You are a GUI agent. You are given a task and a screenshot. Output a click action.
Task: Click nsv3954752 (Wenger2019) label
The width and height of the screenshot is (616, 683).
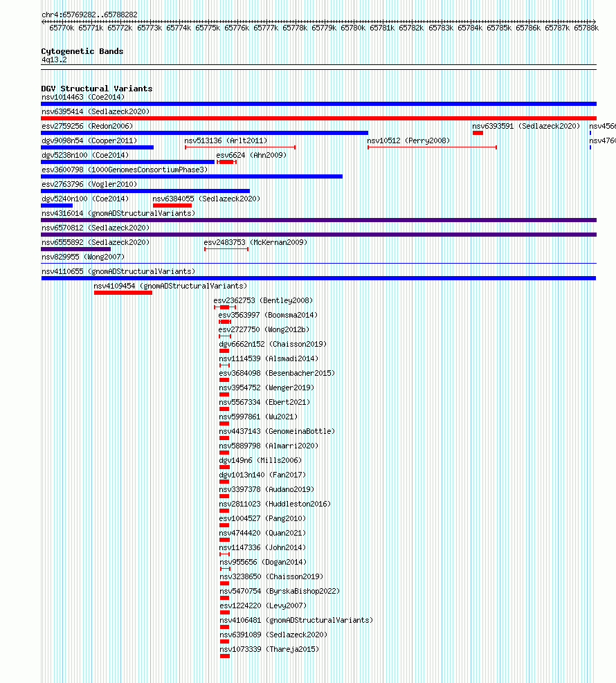[266, 388]
